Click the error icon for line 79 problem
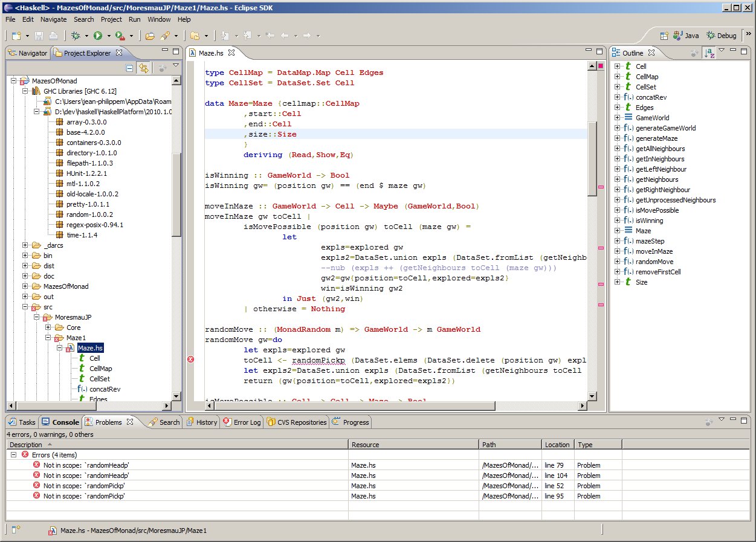This screenshot has height=542, width=756. click(37, 465)
